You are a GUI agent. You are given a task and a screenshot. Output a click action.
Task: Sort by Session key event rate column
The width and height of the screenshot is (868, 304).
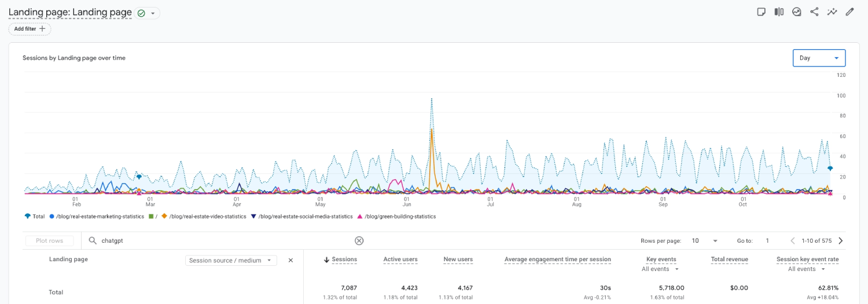(807, 259)
